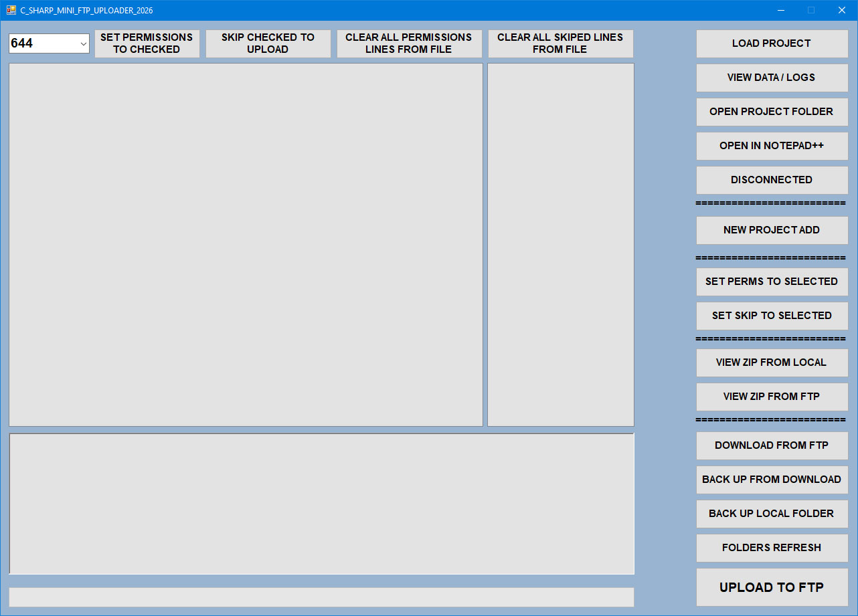Viewport: 858px width, 616px height.
Task: Click the bottom status progress bar
Action: pos(321,597)
